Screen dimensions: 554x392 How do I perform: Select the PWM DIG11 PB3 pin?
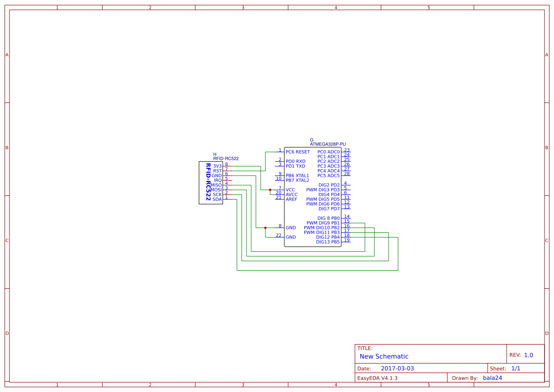click(x=321, y=232)
